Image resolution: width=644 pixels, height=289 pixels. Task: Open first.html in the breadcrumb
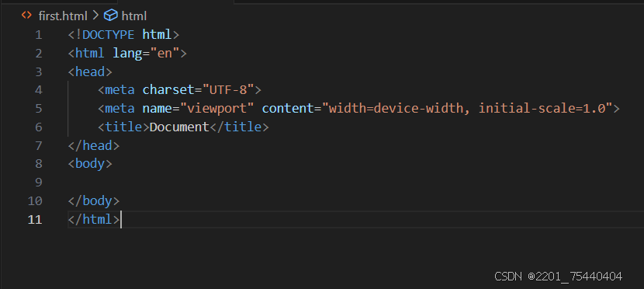pyautogui.click(x=63, y=16)
